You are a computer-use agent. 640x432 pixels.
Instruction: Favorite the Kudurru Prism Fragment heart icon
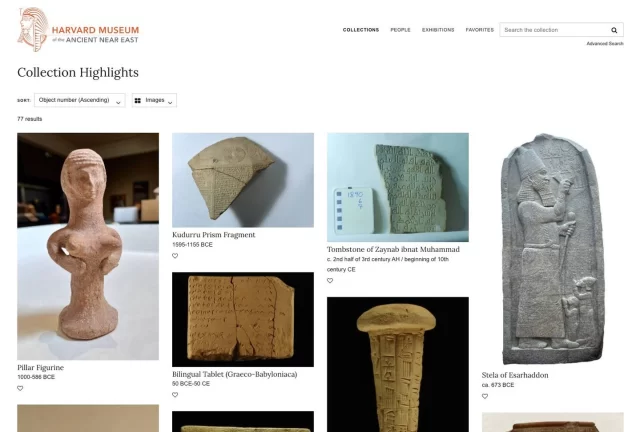[175, 256]
